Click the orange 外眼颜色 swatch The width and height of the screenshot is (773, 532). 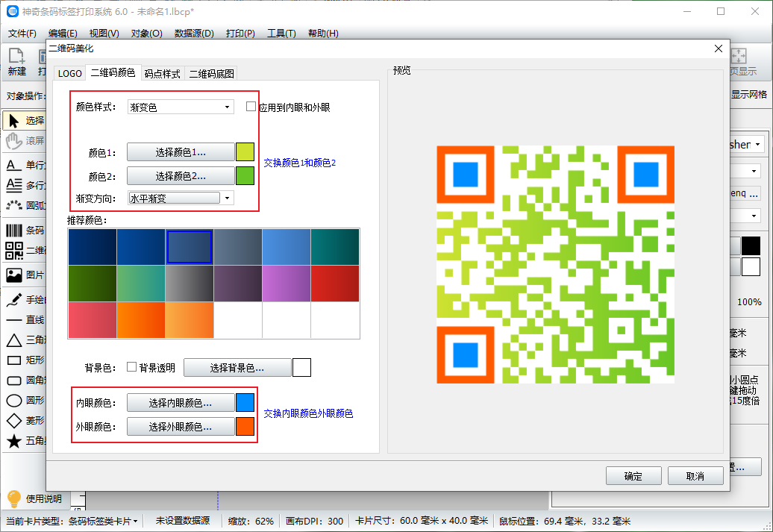tap(245, 427)
